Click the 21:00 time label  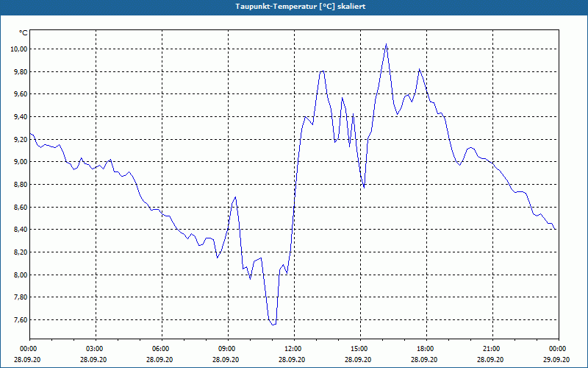coord(492,349)
